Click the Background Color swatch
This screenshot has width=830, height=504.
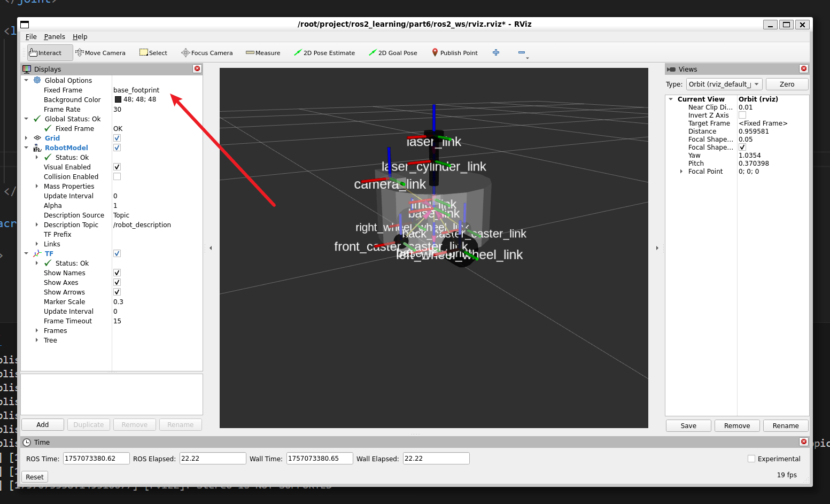[x=118, y=99]
